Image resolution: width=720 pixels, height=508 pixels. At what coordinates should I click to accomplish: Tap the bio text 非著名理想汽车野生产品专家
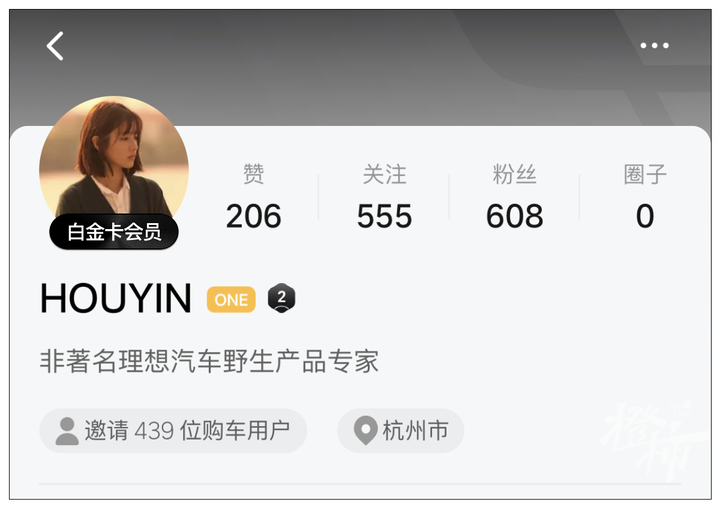209,361
